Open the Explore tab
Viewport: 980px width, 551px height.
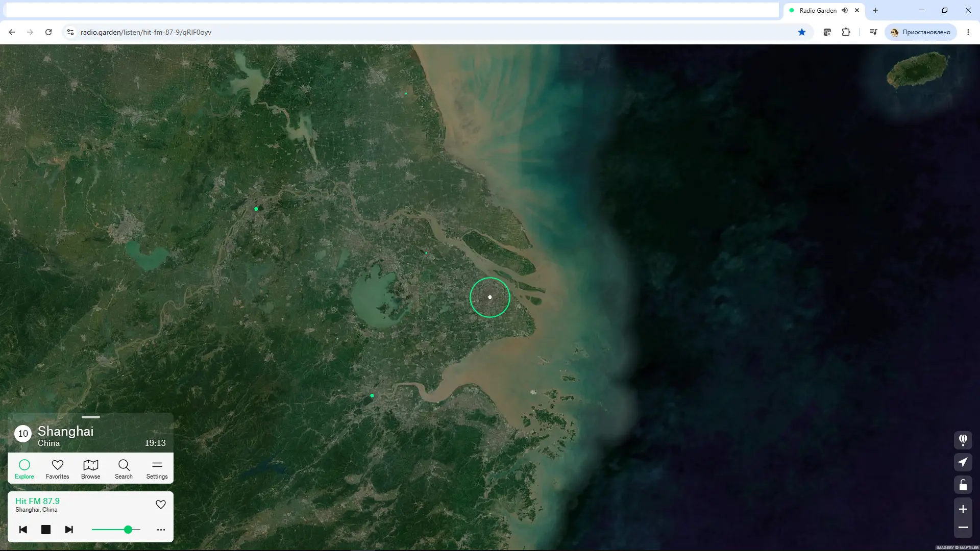click(x=24, y=468)
